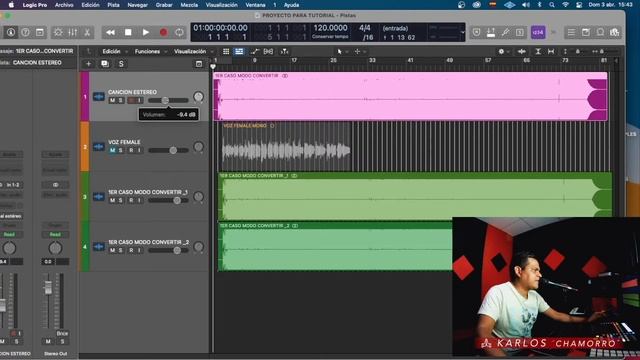This screenshot has height=360, width=640.
Task: Toggle horizontal auto zoom button
Action: tap(551, 51)
